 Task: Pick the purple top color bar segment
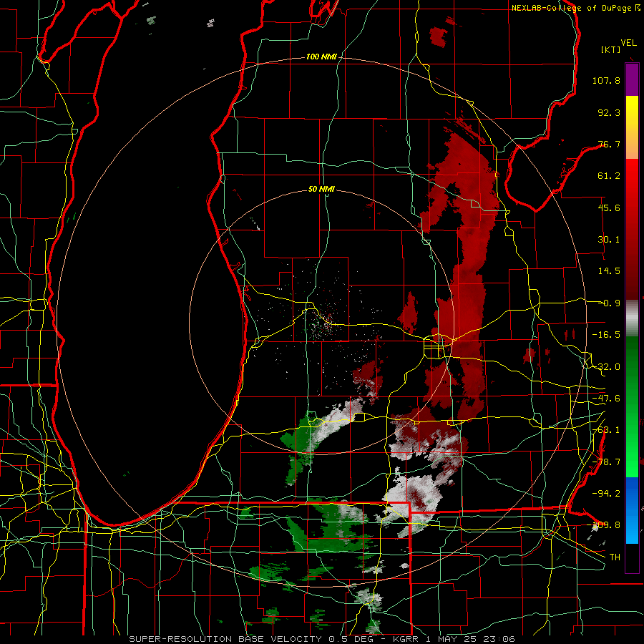[632, 79]
